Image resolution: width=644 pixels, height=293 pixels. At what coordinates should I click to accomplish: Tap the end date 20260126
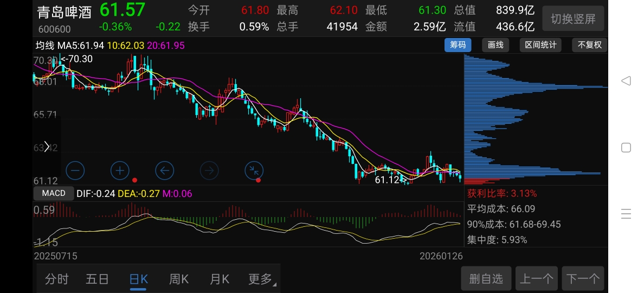click(x=441, y=256)
